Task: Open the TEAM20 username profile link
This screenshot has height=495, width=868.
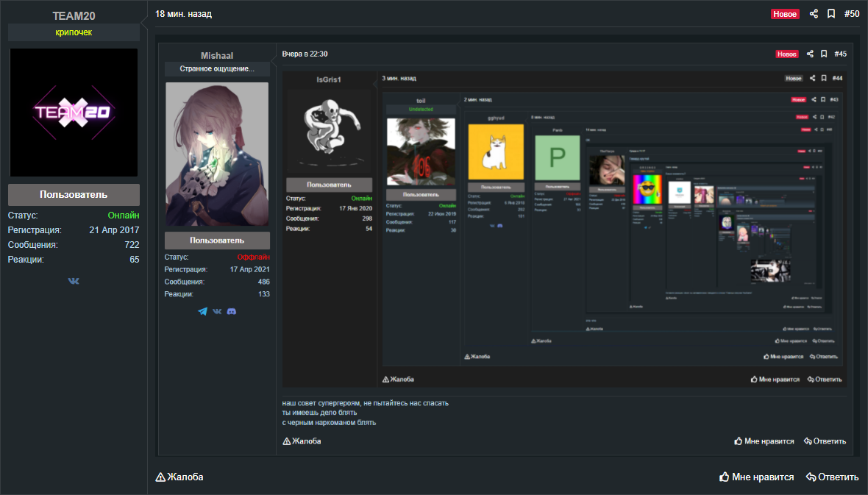Action: 74,16
